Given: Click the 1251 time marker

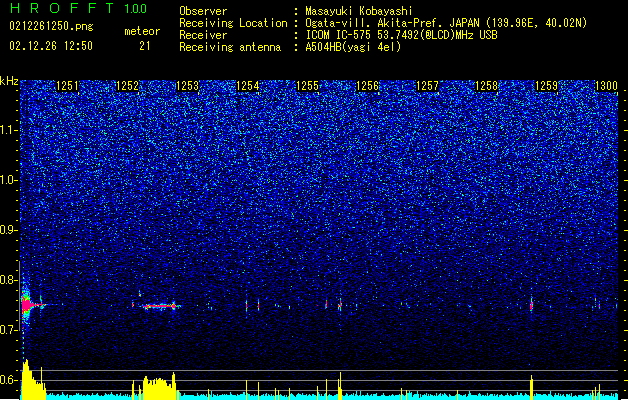Looking at the screenshot, I should pos(67,86).
